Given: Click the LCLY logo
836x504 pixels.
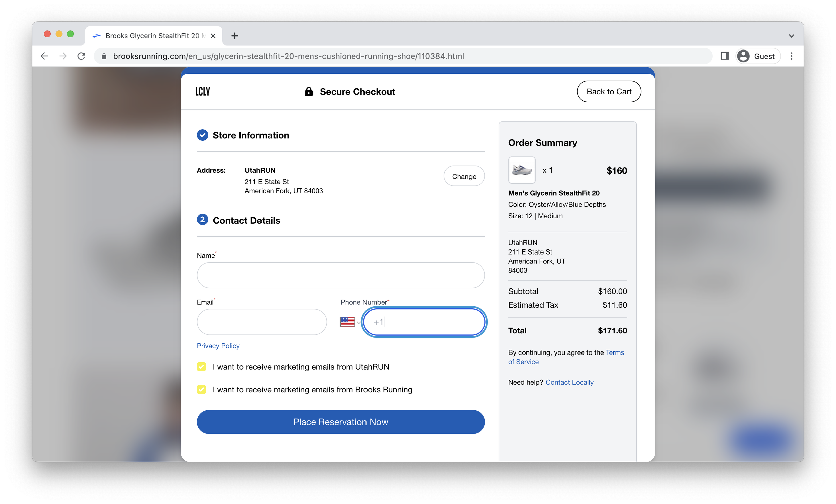Looking at the screenshot, I should click(203, 91).
